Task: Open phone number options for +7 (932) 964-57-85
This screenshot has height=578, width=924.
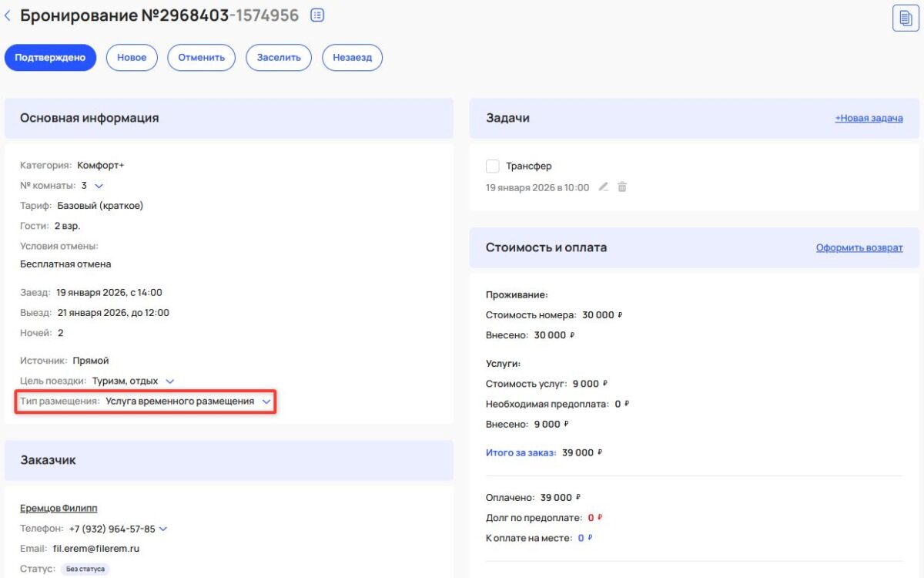Action: click(x=162, y=529)
